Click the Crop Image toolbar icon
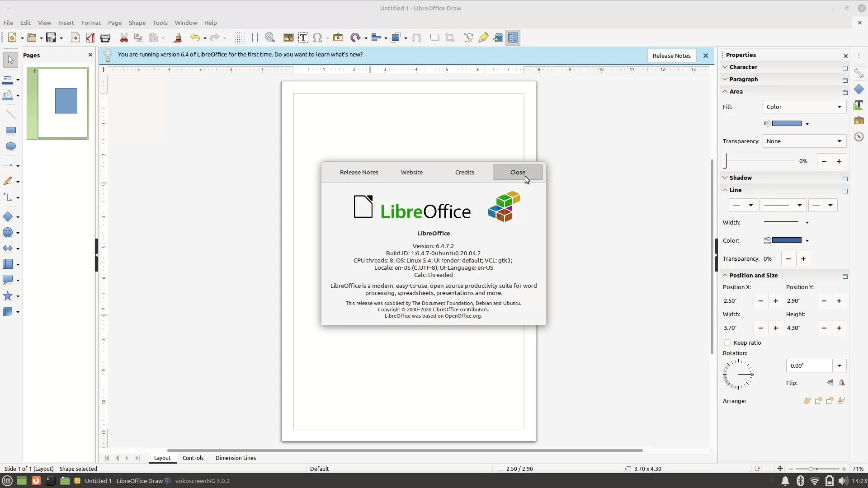This screenshot has height=488, width=868. point(450,38)
